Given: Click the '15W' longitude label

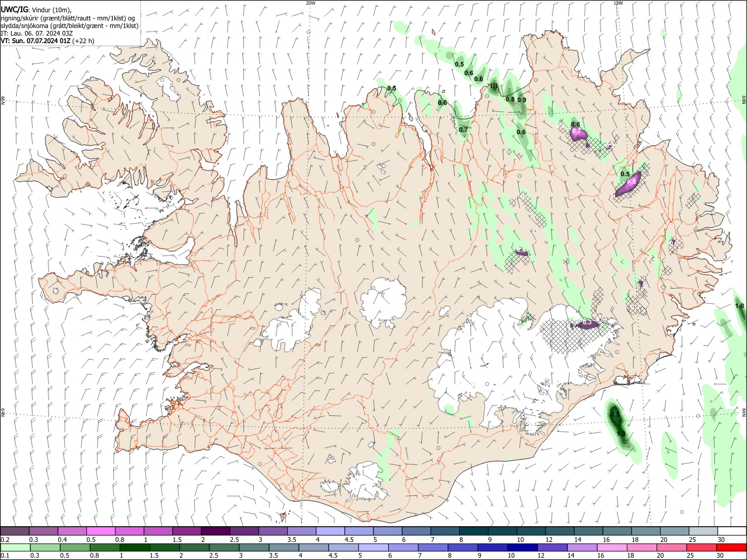Looking at the screenshot, I should click(x=618, y=3).
